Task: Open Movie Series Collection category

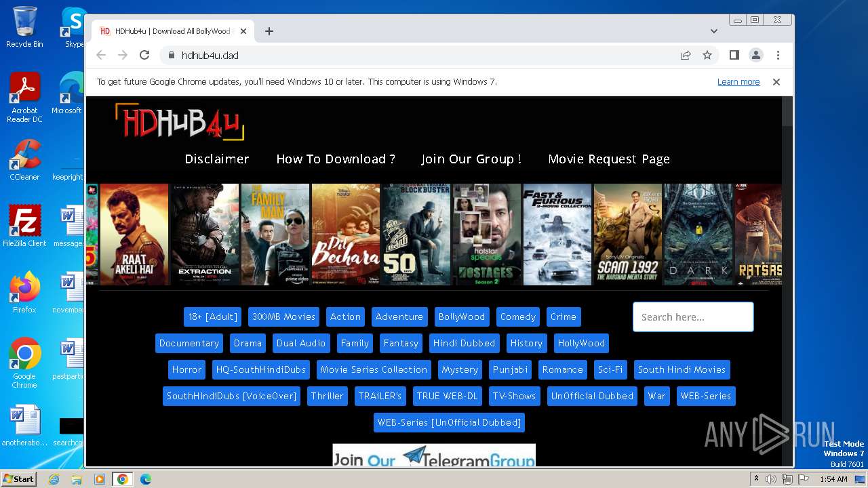Action: [374, 370]
